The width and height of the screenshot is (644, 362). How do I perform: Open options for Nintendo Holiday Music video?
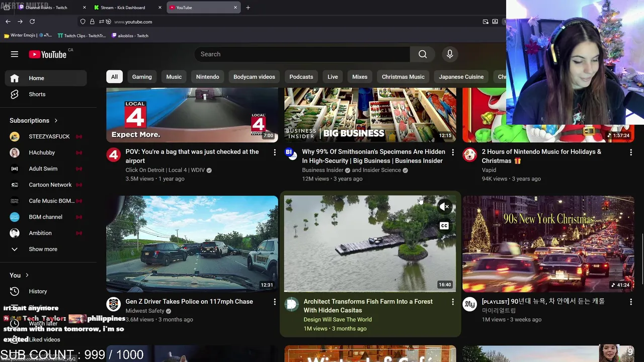(x=631, y=152)
